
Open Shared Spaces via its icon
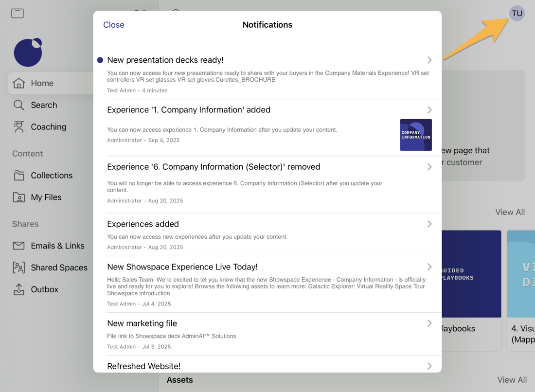(18, 267)
